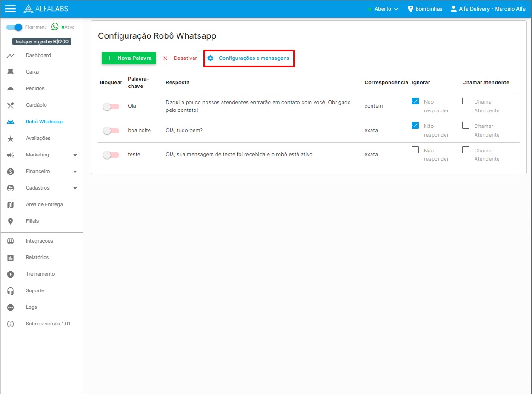
Task: Check Chamar Atendente for "Olá" keyword
Action: tap(466, 101)
